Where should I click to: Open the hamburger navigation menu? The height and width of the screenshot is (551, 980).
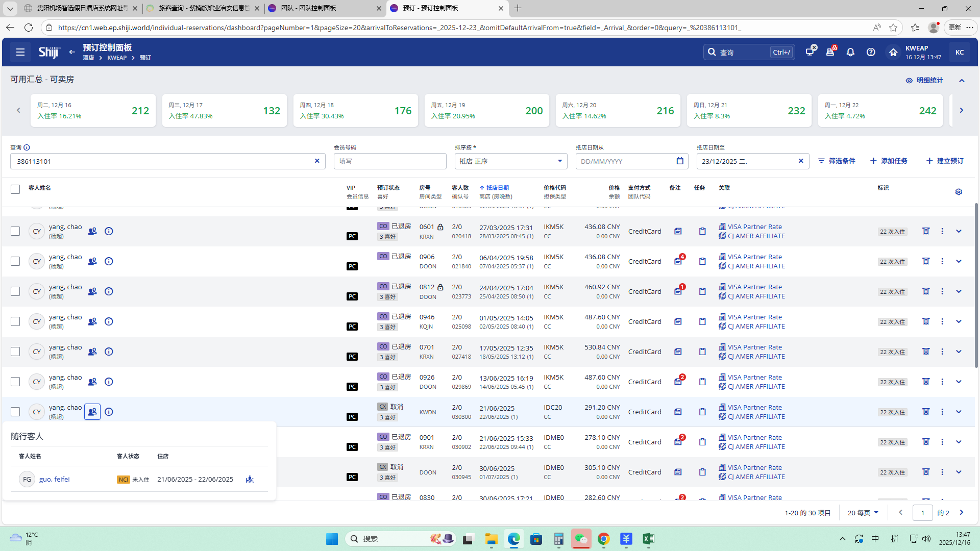(20, 52)
